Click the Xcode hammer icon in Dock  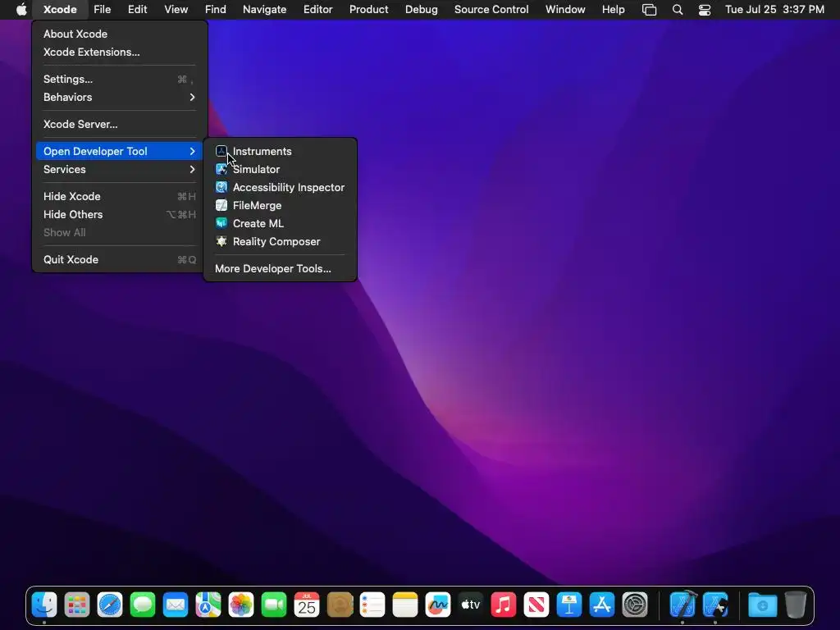683,605
